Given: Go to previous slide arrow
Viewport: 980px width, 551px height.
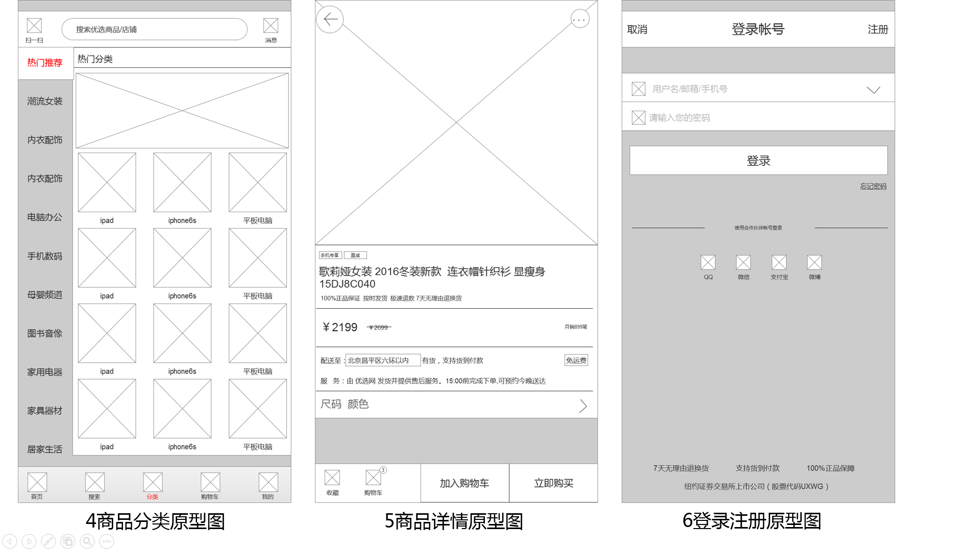Looking at the screenshot, I should (x=10, y=541).
